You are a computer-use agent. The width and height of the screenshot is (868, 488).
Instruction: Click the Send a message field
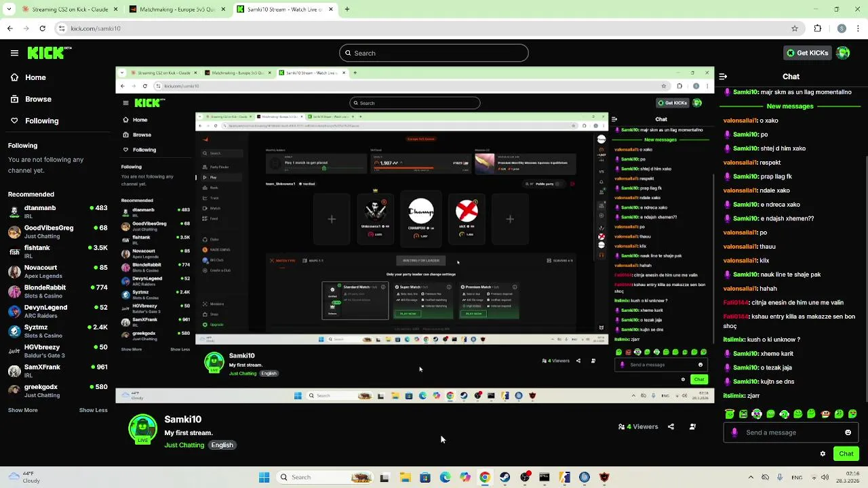[x=790, y=432]
